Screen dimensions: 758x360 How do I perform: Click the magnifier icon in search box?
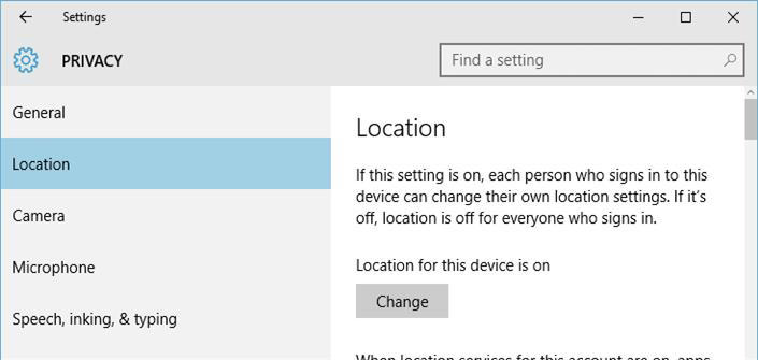point(730,60)
